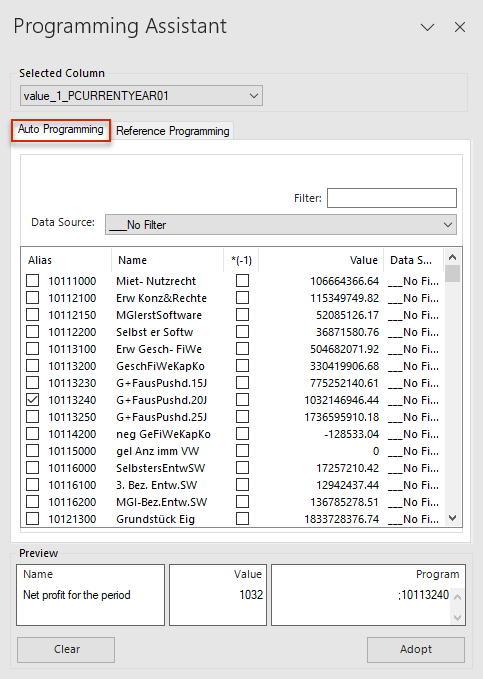Click the Adopt button

pos(416,649)
